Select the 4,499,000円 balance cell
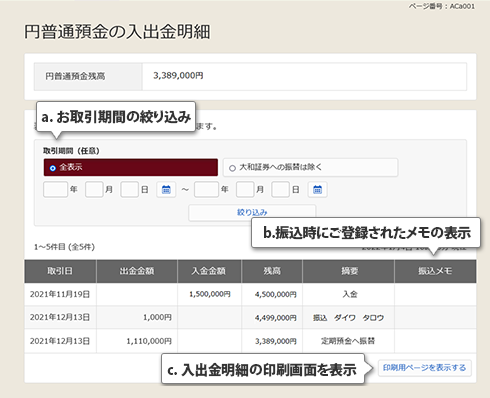The height and width of the screenshot is (398, 490). point(272,317)
